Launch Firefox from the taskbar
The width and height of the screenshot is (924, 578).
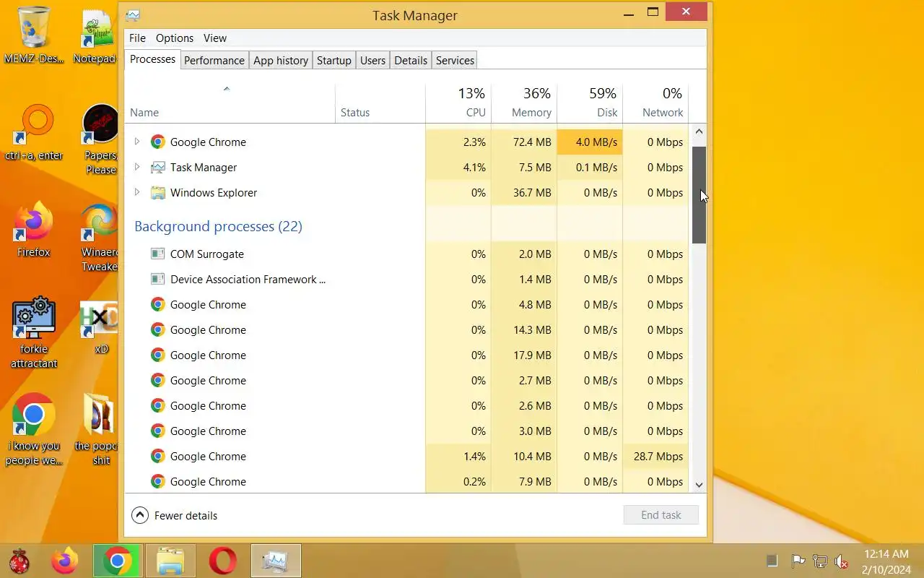click(x=65, y=561)
